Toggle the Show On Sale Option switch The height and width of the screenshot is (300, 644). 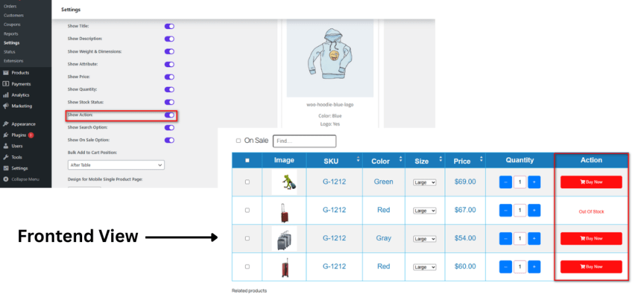[170, 140]
